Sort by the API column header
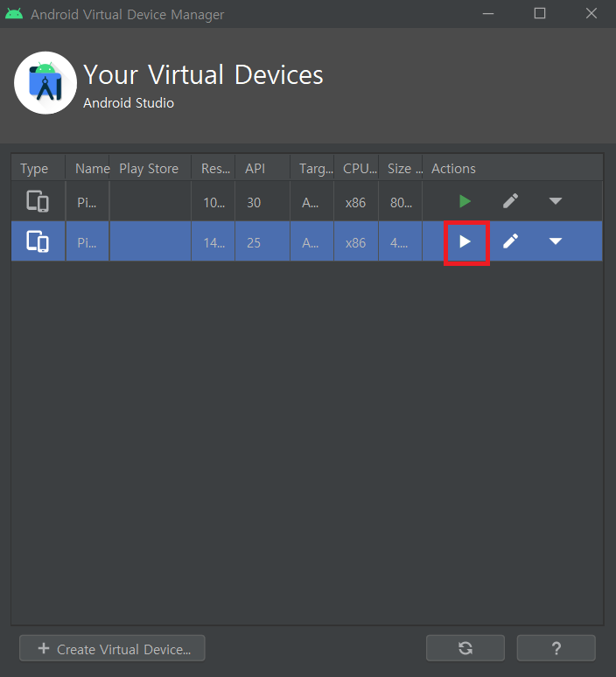This screenshot has width=616, height=677. (x=262, y=169)
